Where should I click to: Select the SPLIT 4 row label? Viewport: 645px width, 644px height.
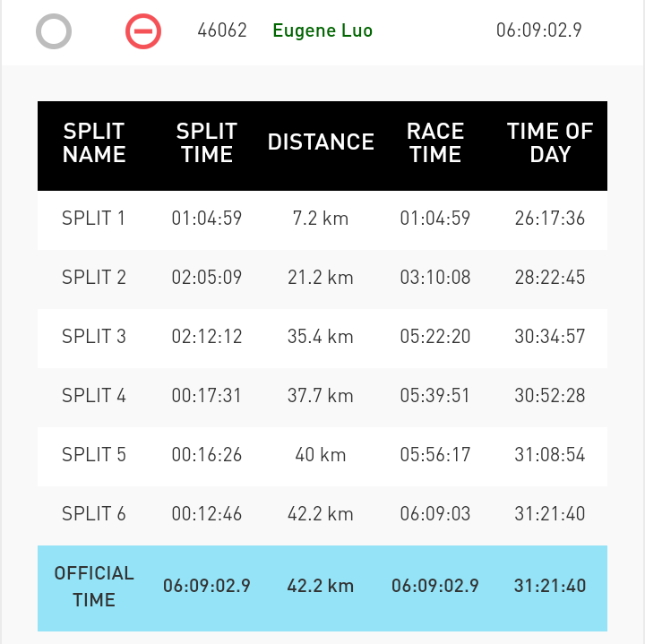(x=94, y=396)
